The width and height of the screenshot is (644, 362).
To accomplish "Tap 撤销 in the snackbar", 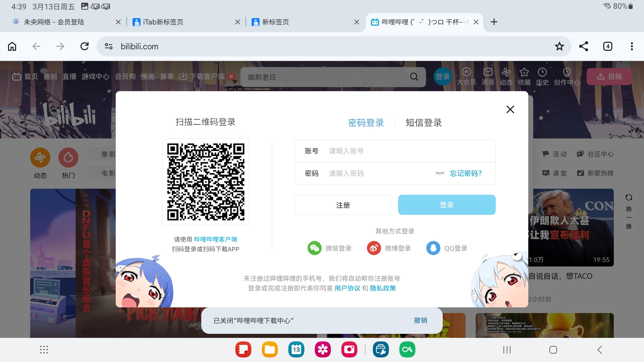I will (420, 320).
